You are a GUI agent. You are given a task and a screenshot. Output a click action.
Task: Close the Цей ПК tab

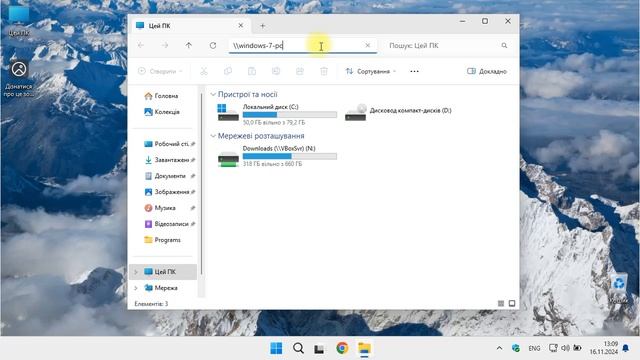[241, 25]
